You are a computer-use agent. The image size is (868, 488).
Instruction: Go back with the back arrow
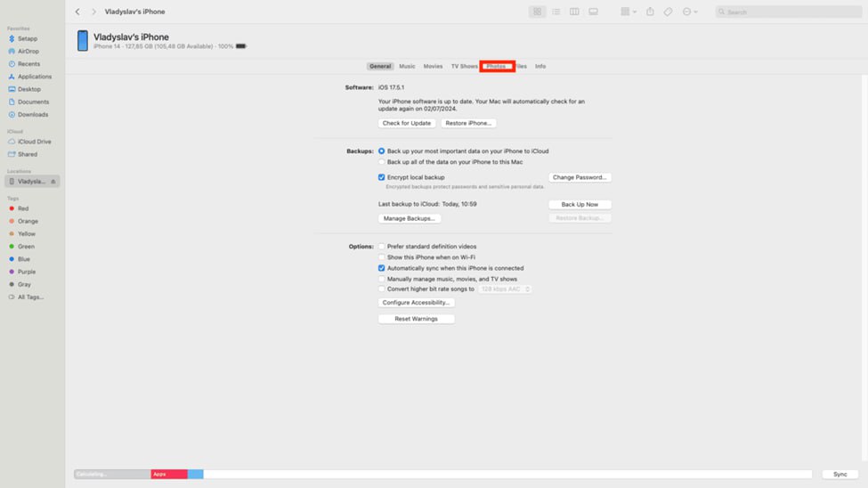[77, 12]
